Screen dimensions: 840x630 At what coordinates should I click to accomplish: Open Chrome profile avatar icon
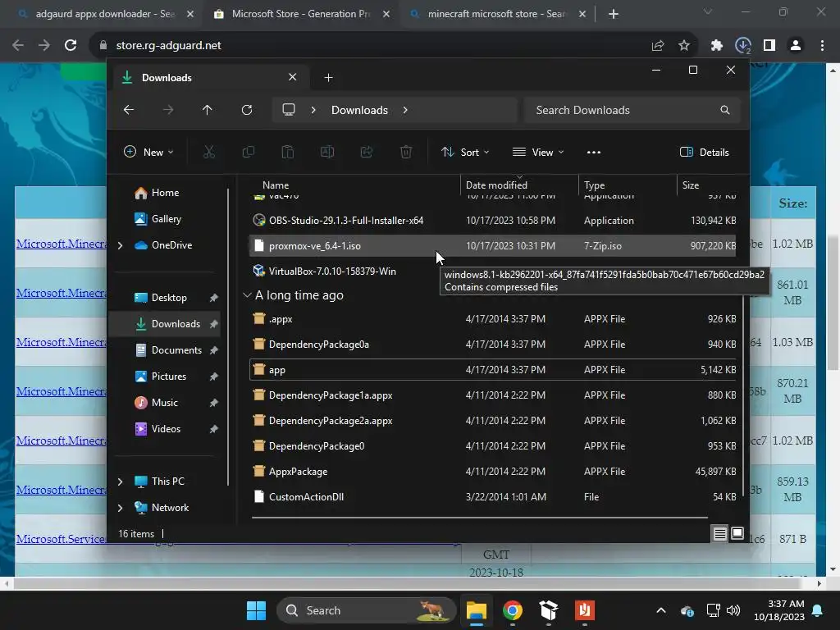point(796,46)
